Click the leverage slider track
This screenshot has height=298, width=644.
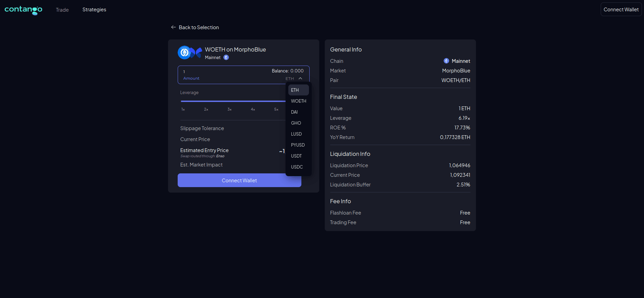pyautogui.click(x=233, y=101)
